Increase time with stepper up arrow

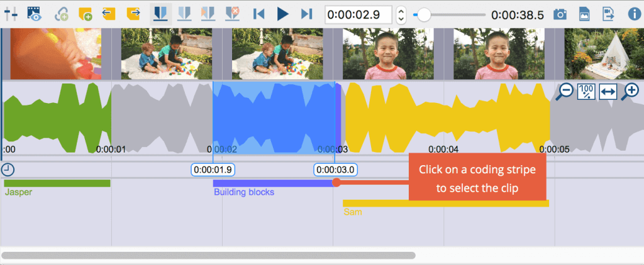coord(401,11)
